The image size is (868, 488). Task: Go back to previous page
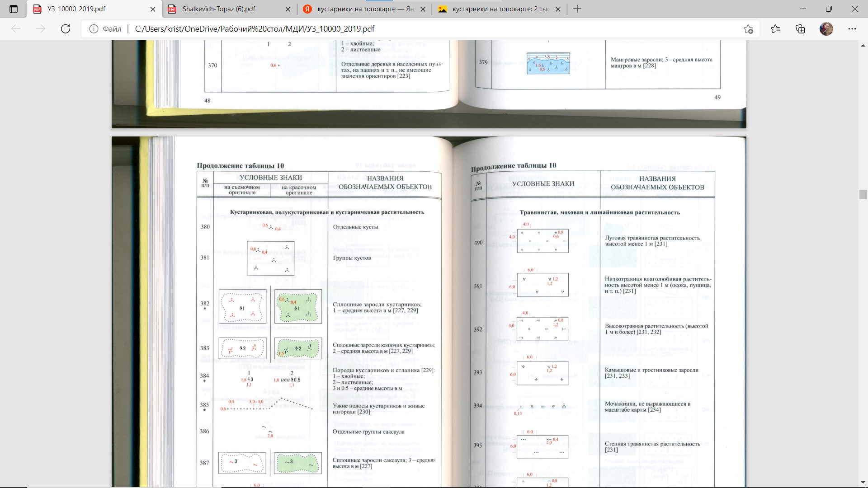16,29
